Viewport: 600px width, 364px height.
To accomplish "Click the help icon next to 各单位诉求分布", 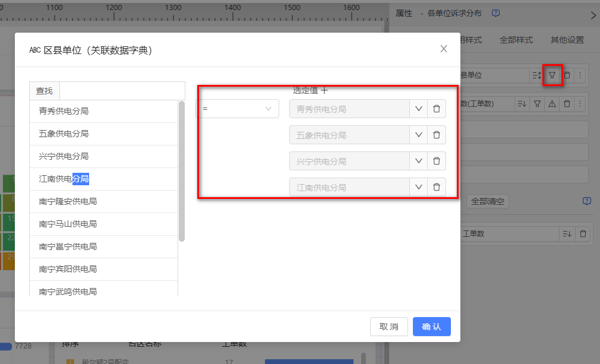I will click(x=496, y=13).
